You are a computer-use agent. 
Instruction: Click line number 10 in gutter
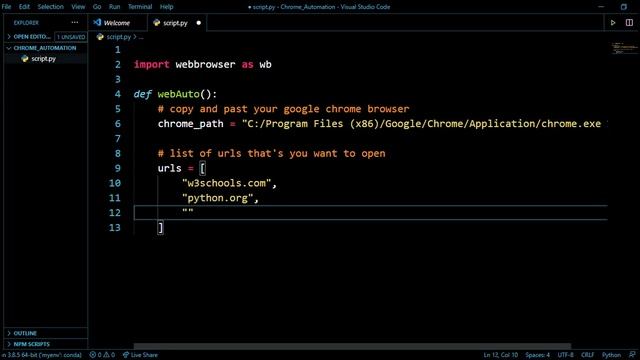[115, 183]
